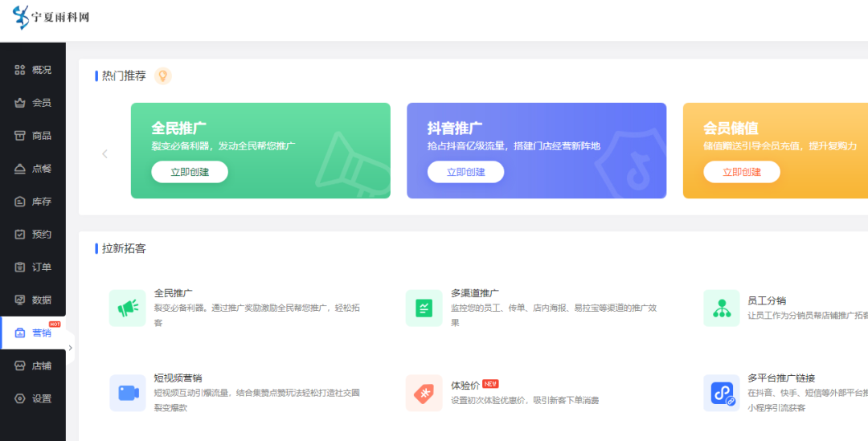Click the 预约 calendar icon in sidebar
Screen dimensions: 868x441
20,234
